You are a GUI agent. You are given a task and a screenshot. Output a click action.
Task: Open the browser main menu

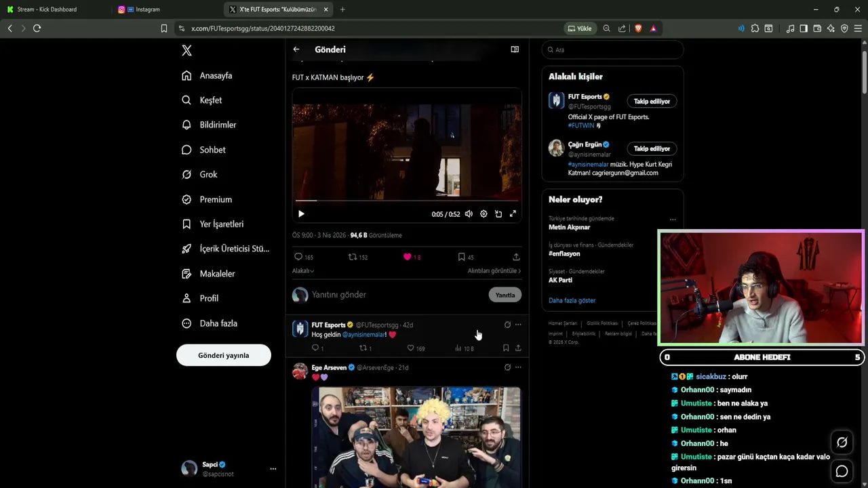[858, 28]
